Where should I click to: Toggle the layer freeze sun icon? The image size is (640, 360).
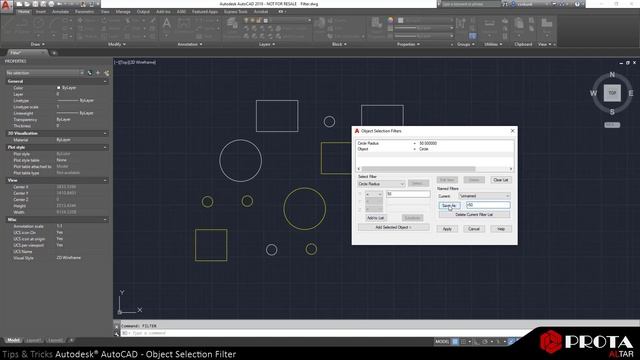click(x=253, y=20)
